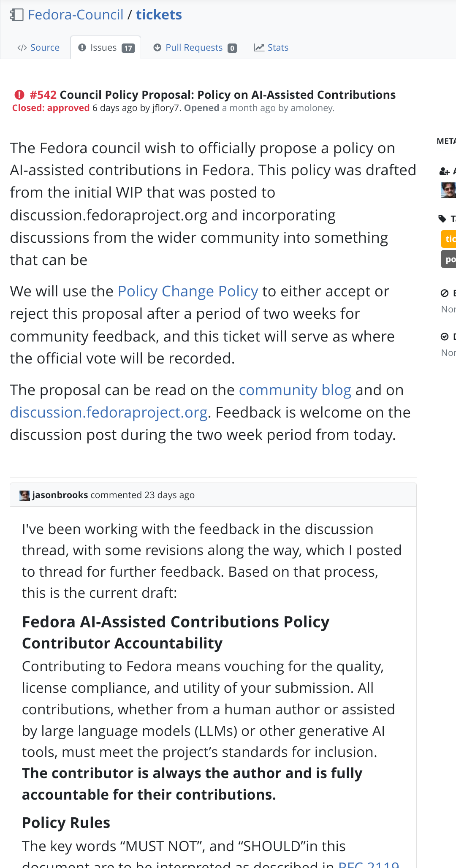Click the blocking circle-slash icon
This screenshot has height=868, width=456.
tap(445, 293)
